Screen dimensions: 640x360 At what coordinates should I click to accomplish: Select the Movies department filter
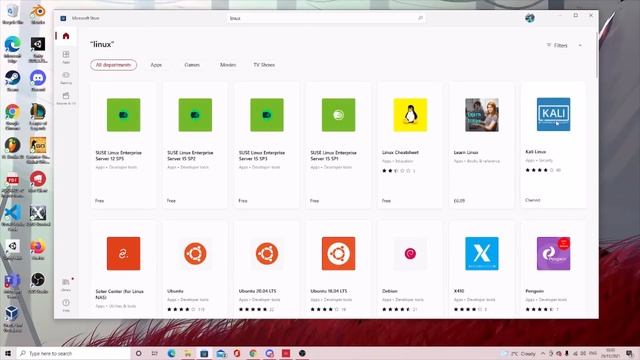pos(228,65)
